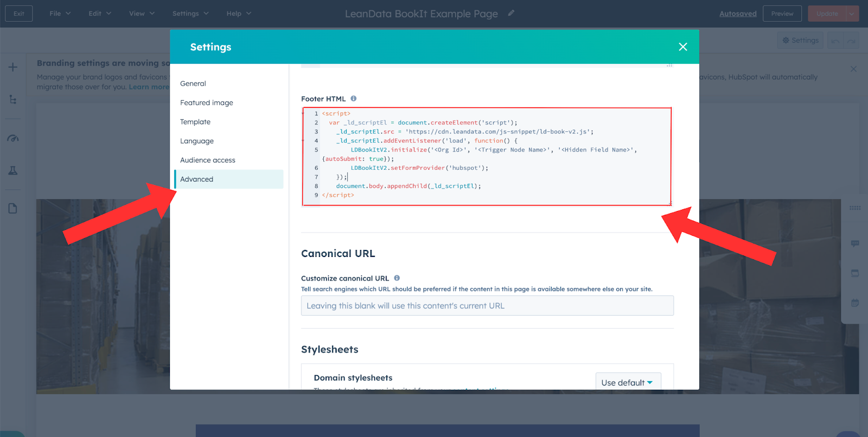Click the info icon next to Footer HTML

tap(354, 99)
